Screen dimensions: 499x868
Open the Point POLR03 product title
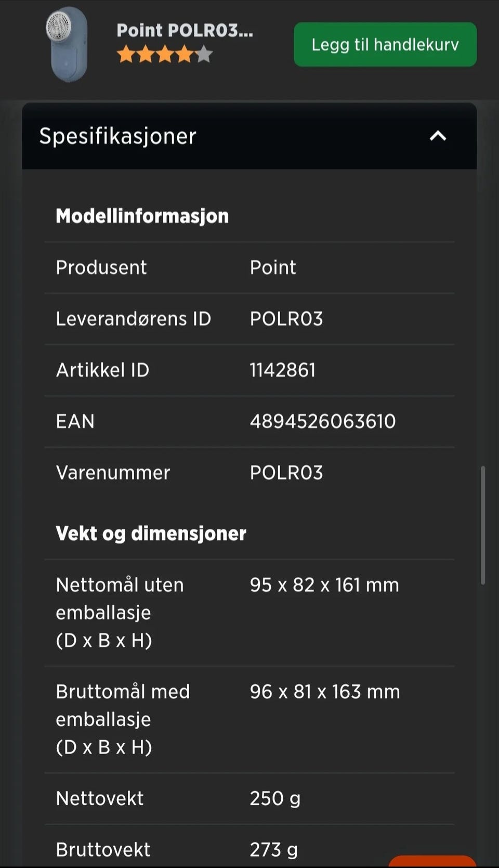pos(185,30)
